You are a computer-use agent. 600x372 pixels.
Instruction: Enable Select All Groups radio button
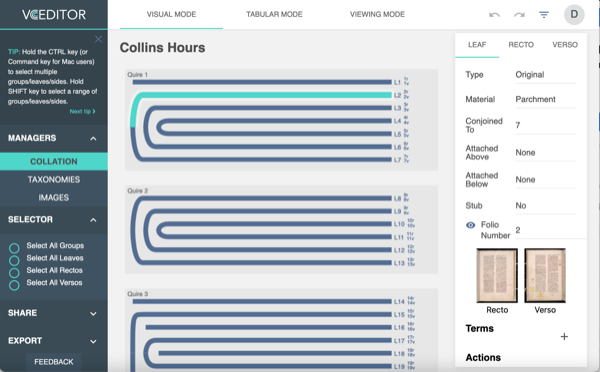click(x=14, y=248)
